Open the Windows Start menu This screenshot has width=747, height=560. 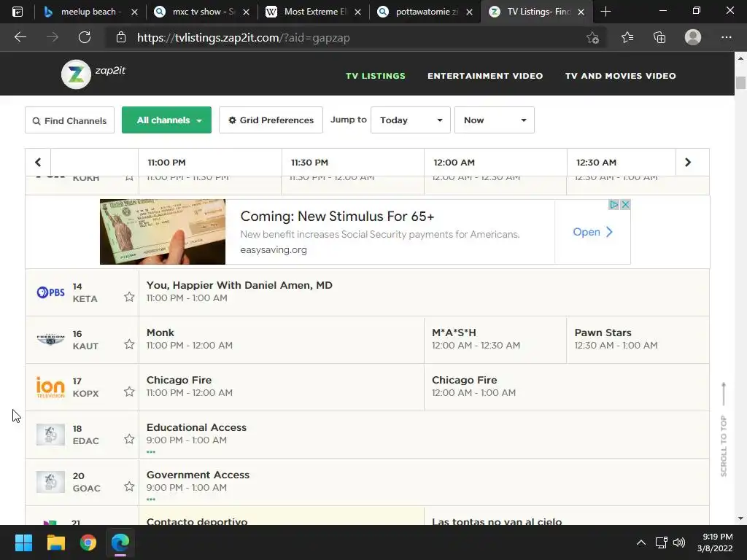coord(23,542)
